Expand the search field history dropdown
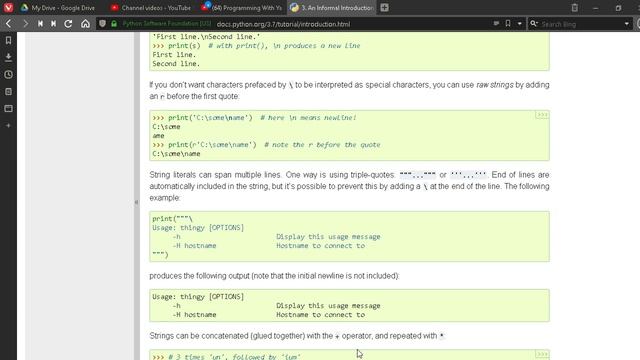640x360 pixels. pos(627,24)
